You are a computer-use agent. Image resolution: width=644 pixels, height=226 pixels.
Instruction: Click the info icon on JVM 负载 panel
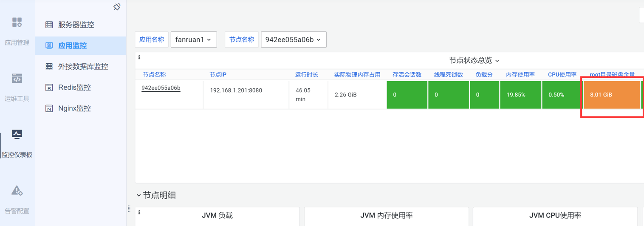139,212
